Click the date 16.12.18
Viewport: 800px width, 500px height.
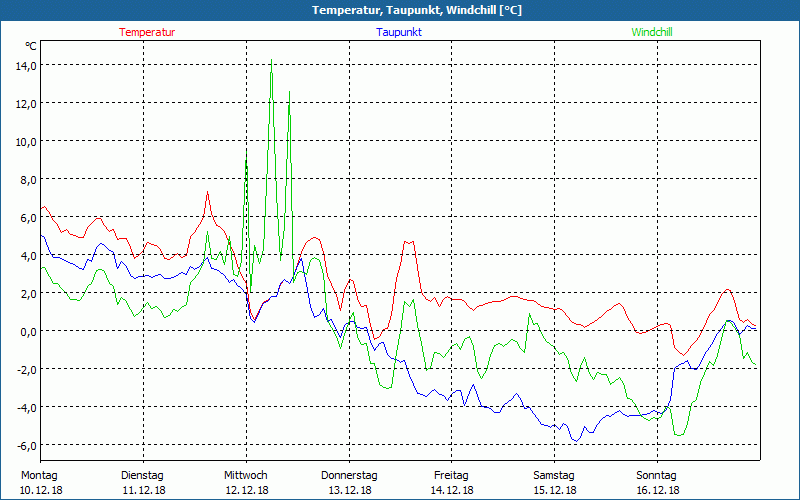point(658,491)
